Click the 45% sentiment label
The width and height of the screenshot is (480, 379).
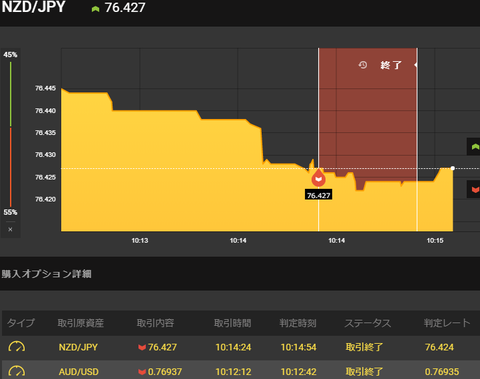tap(10, 55)
